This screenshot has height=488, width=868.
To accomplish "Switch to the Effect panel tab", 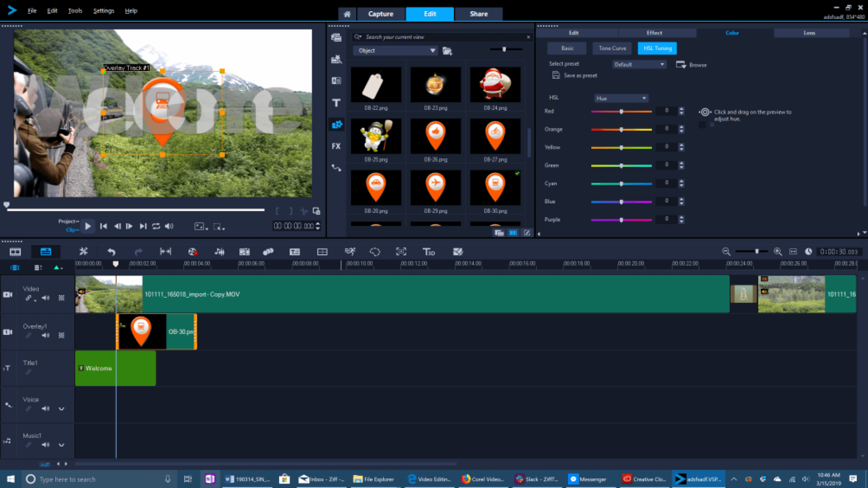I will pyautogui.click(x=654, y=33).
